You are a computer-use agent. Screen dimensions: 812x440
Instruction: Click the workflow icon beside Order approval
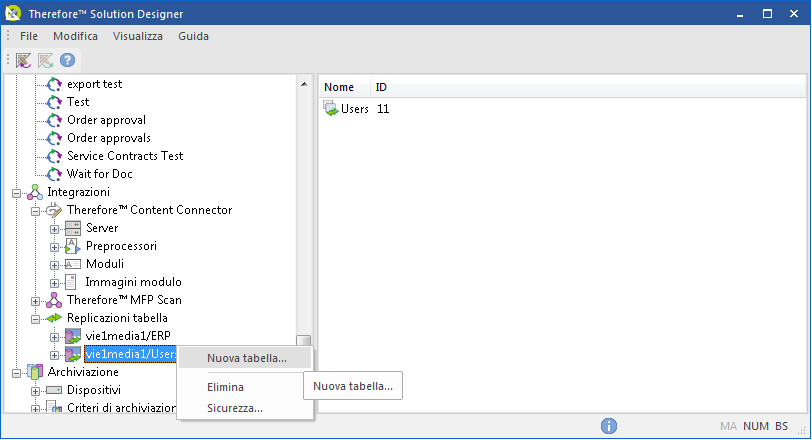click(x=54, y=120)
